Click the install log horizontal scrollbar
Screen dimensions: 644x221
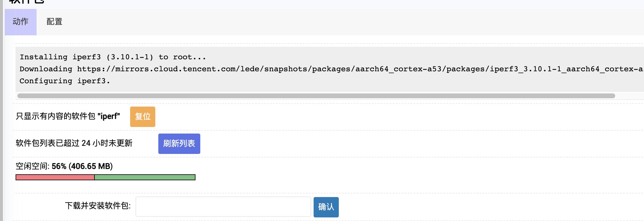316,96
